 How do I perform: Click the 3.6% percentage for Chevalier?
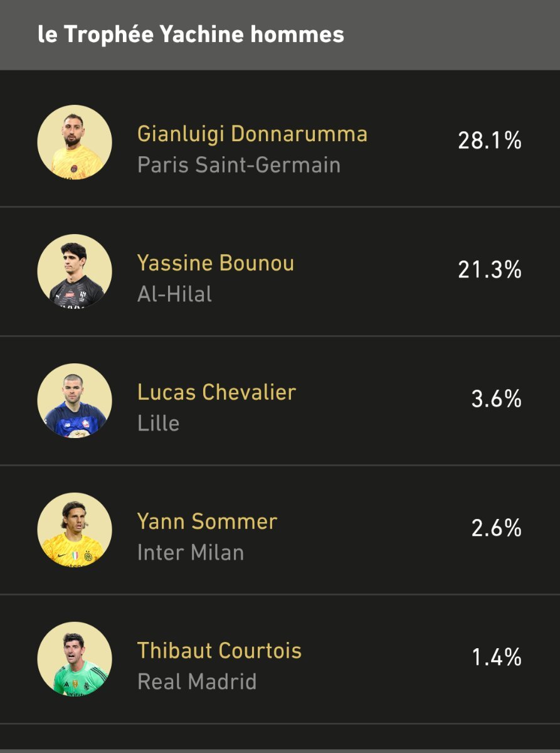coord(497,399)
